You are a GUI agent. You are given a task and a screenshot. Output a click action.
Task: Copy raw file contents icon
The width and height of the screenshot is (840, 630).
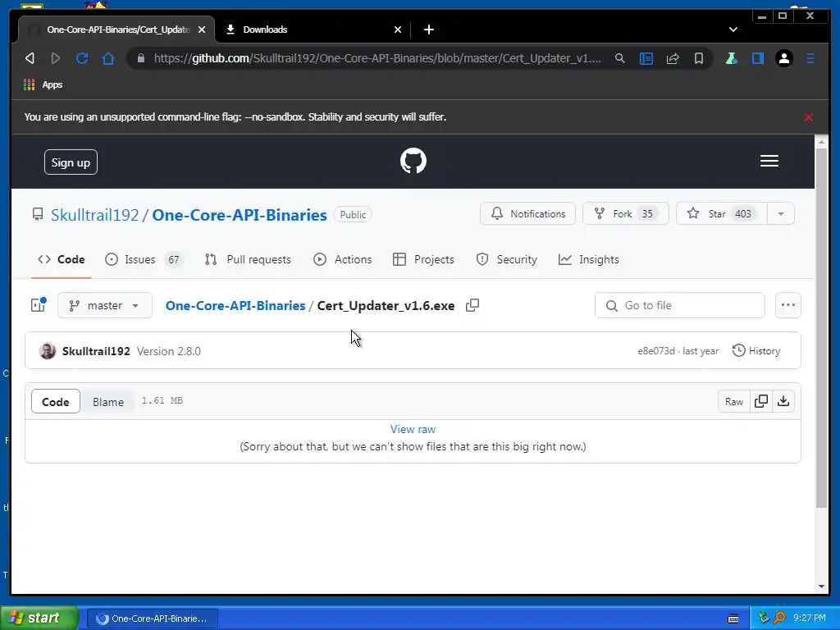[761, 401]
